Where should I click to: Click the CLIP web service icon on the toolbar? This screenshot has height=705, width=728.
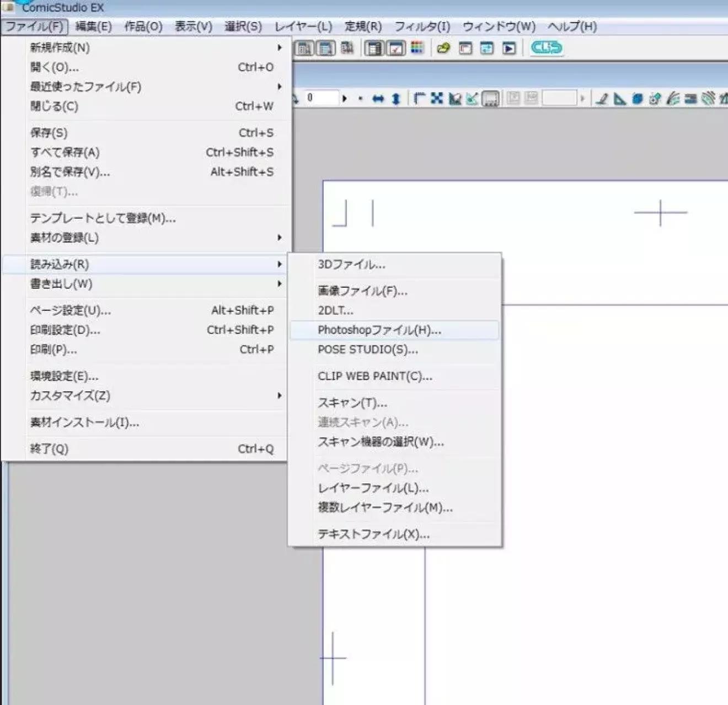[x=546, y=48]
